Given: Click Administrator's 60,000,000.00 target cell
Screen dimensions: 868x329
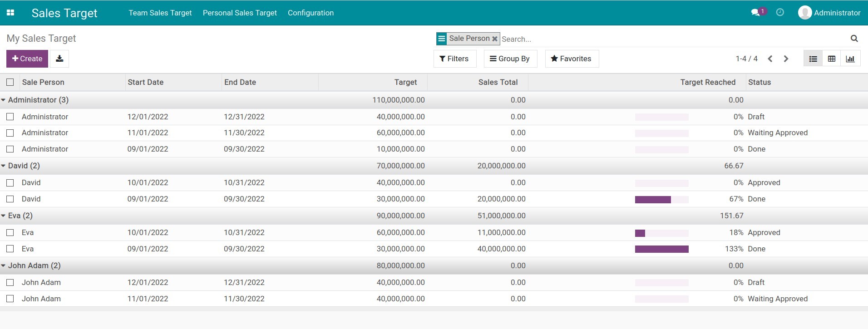Looking at the screenshot, I should (400, 133).
